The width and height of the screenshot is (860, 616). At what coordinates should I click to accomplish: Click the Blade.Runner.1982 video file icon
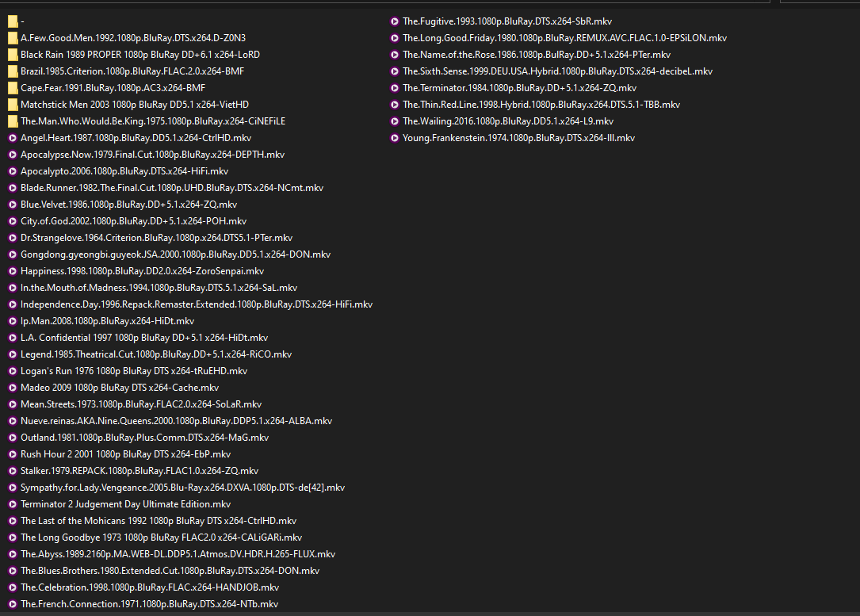pyautogui.click(x=13, y=188)
